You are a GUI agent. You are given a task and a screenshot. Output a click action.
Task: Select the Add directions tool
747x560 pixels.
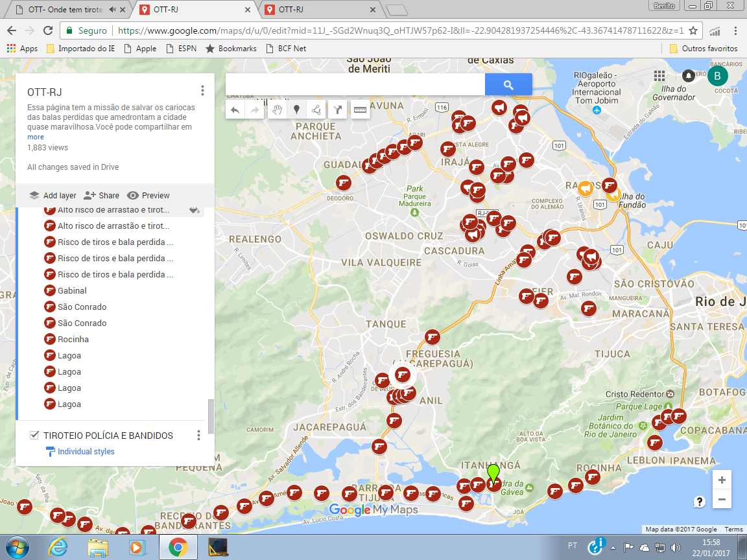[x=338, y=110]
